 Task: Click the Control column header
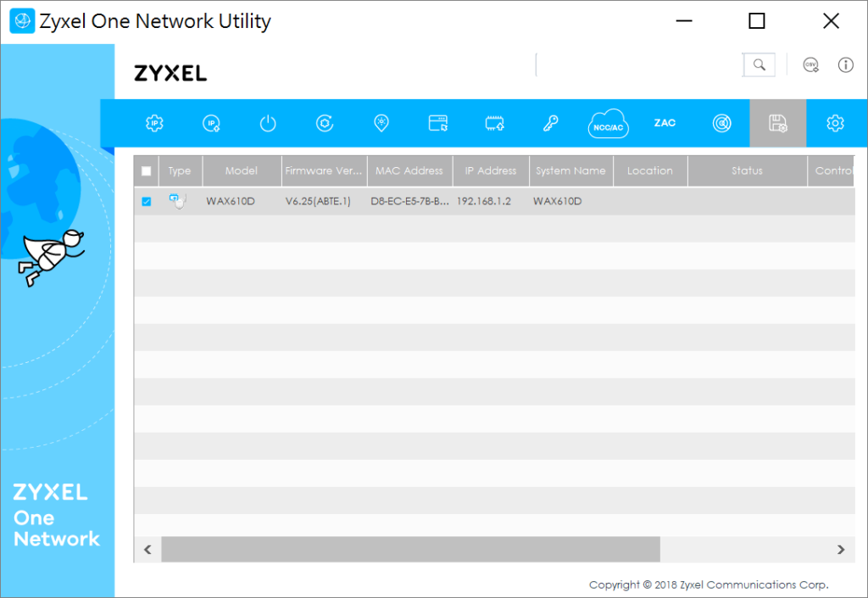[832, 171]
